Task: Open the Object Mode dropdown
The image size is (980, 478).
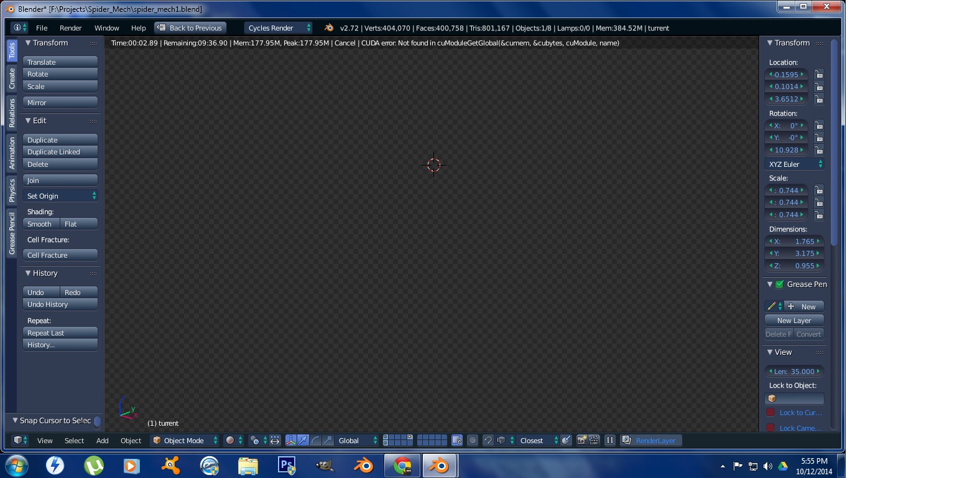Action: 185,441
